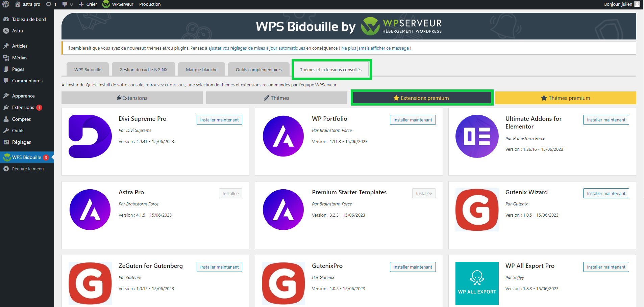Install ZeGuten for Gutenberg now
The width and height of the screenshot is (644, 307).
pyautogui.click(x=219, y=267)
